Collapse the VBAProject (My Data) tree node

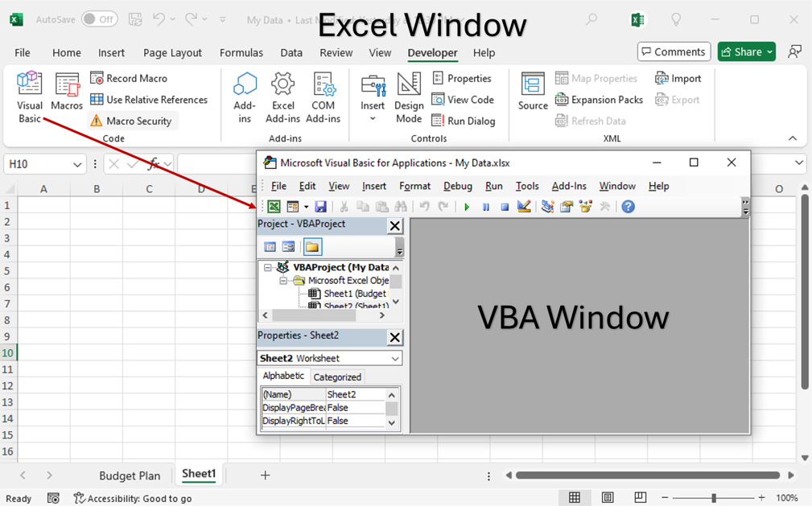[x=268, y=267]
